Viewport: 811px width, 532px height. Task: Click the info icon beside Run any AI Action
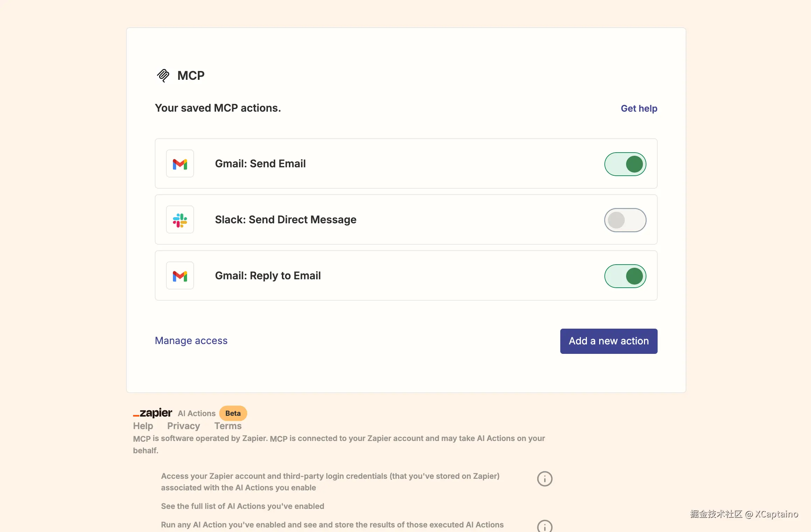pos(545,526)
